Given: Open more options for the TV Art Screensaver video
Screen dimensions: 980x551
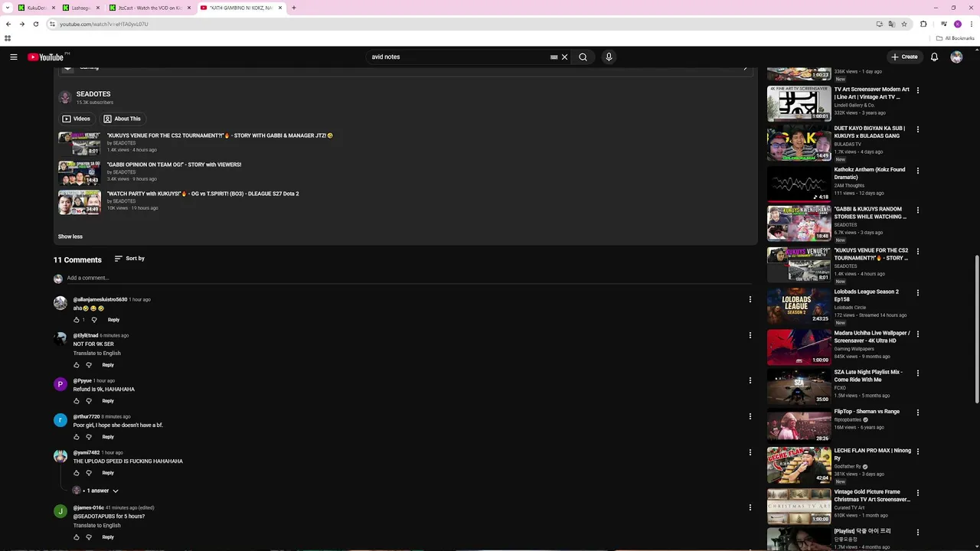Looking at the screenshot, I should click(x=917, y=90).
